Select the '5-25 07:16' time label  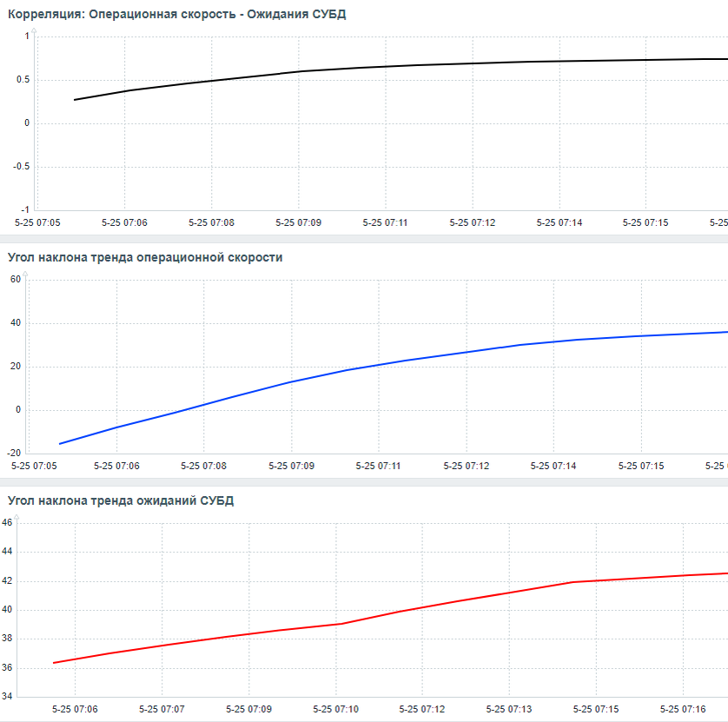pos(683,710)
